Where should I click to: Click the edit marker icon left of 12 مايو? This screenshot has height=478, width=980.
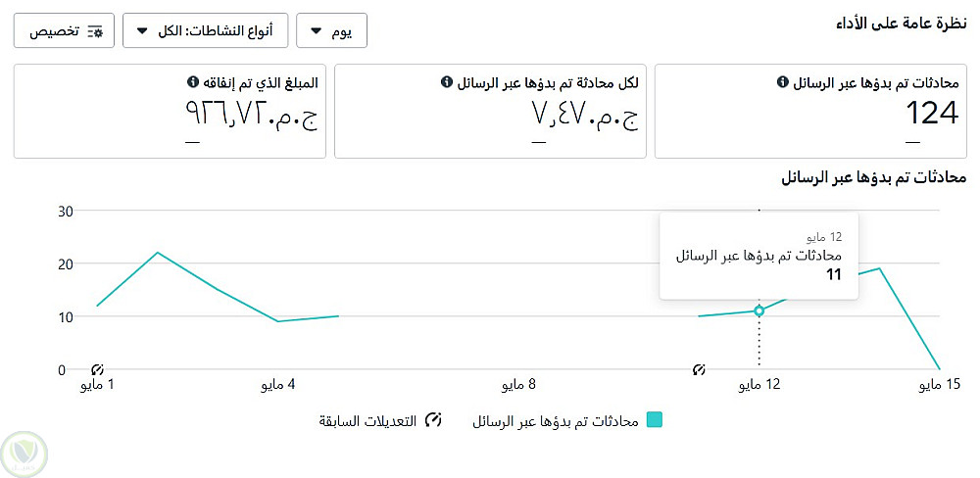pos(699,369)
